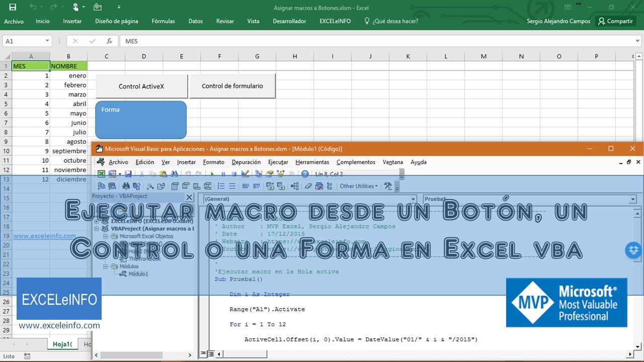Click the Paste icon in VBA toolbar
This screenshot has width=644, height=362.
pos(163,174)
